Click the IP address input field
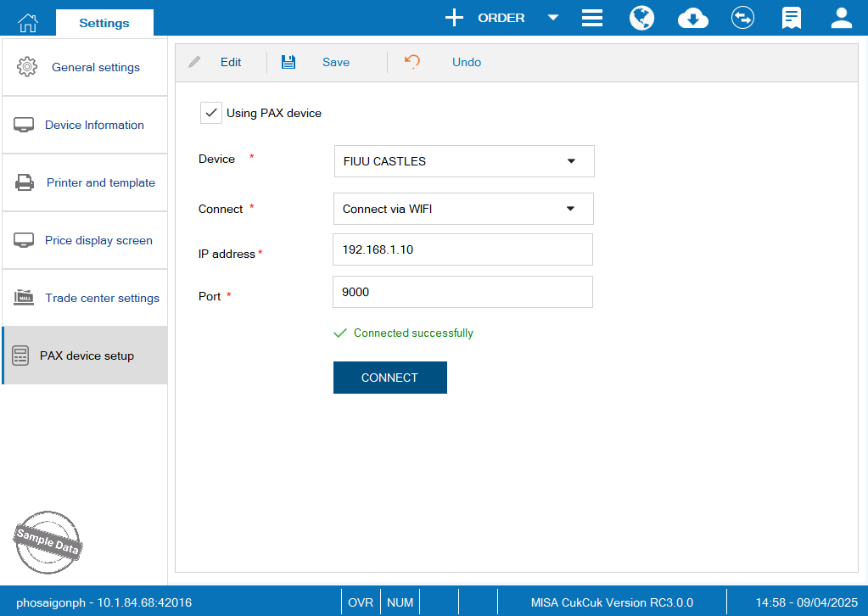 [462, 249]
